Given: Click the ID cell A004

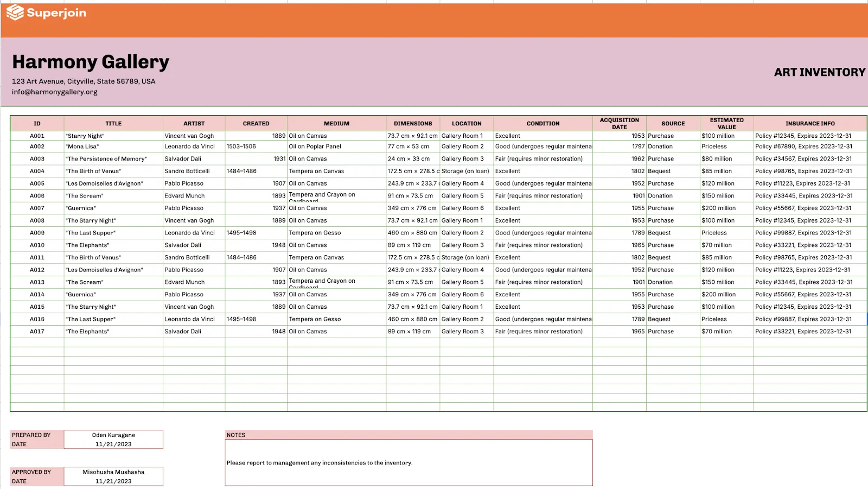Looking at the screenshot, I should pyautogui.click(x=37, y=172).
